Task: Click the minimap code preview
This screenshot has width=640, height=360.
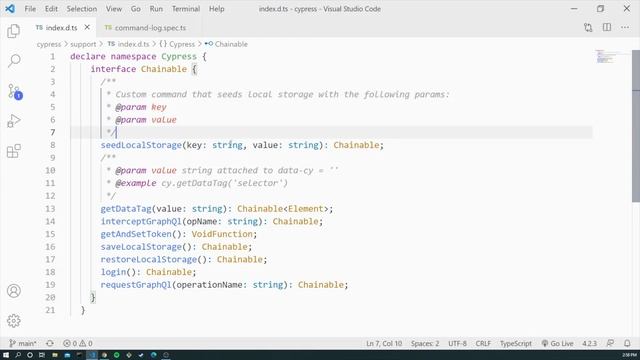Action: click(606, 56)
